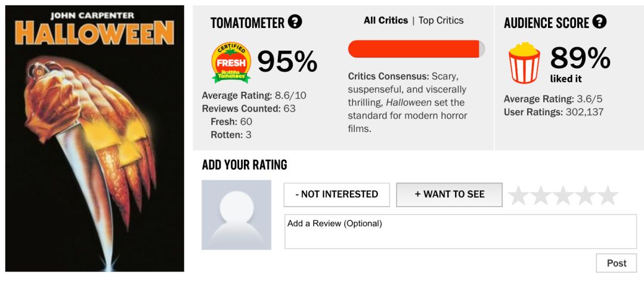Toggle the Want to See button

point(450,195)
